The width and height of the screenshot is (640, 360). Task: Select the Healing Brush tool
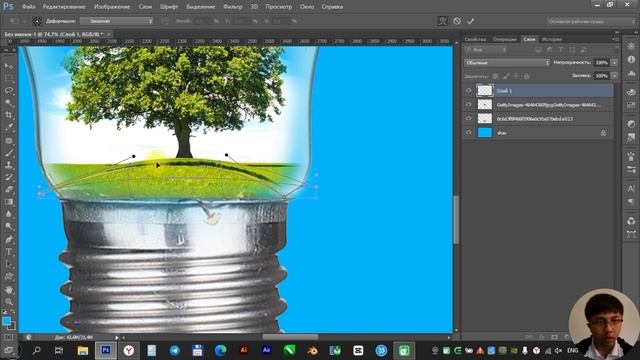tap(9, 141)
